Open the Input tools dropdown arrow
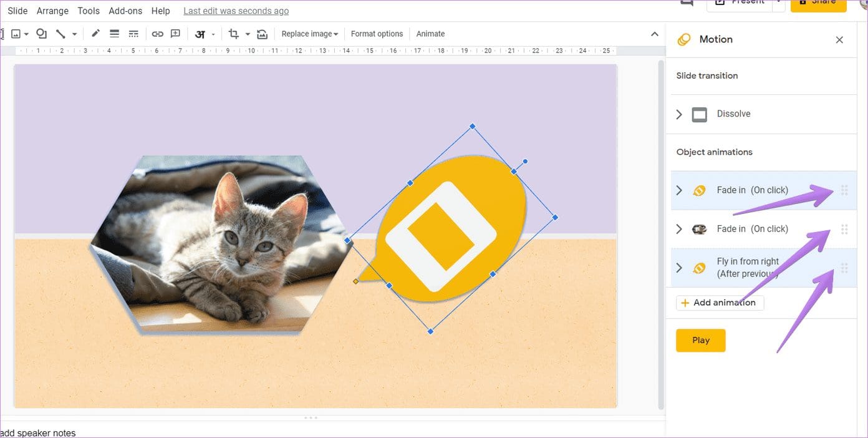Viewport: 868px width, 438px height. (213, 34)
